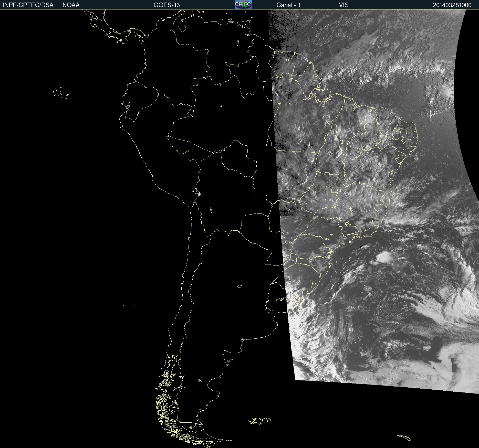Screen dimensions: 479x448
Task: Click the GOES-13 satellite label
Action: coord(166,5)
